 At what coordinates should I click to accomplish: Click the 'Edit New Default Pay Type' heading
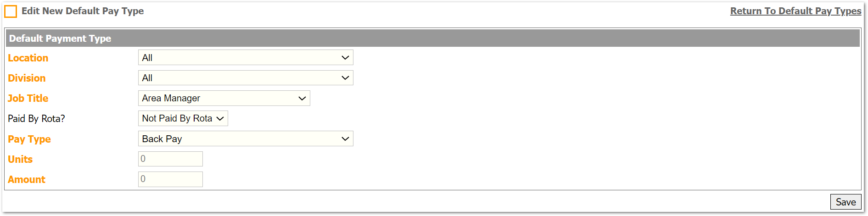(x=83, y=11)
